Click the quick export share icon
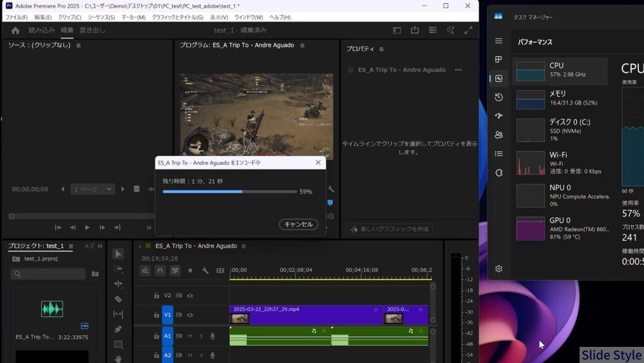Screen dimensions: 644x363 (415, 30)
